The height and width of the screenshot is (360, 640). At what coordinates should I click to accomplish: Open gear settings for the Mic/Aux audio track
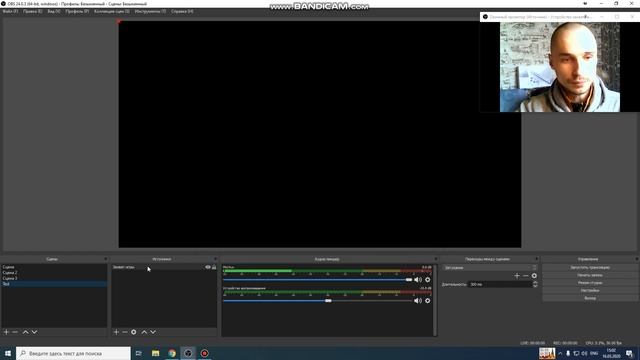(x=428, y=280)
